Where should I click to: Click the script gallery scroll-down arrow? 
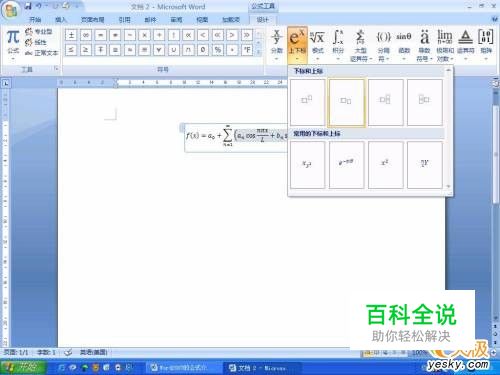tap(448, 186)
